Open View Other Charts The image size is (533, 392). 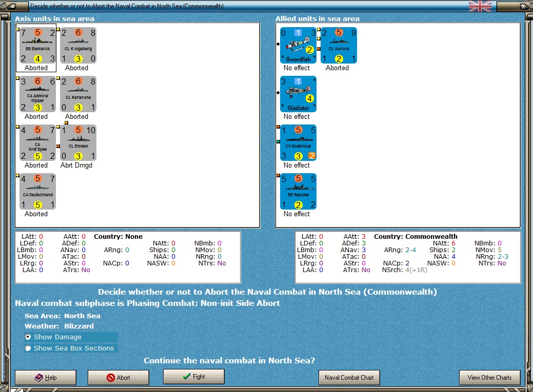coord(489,377)
